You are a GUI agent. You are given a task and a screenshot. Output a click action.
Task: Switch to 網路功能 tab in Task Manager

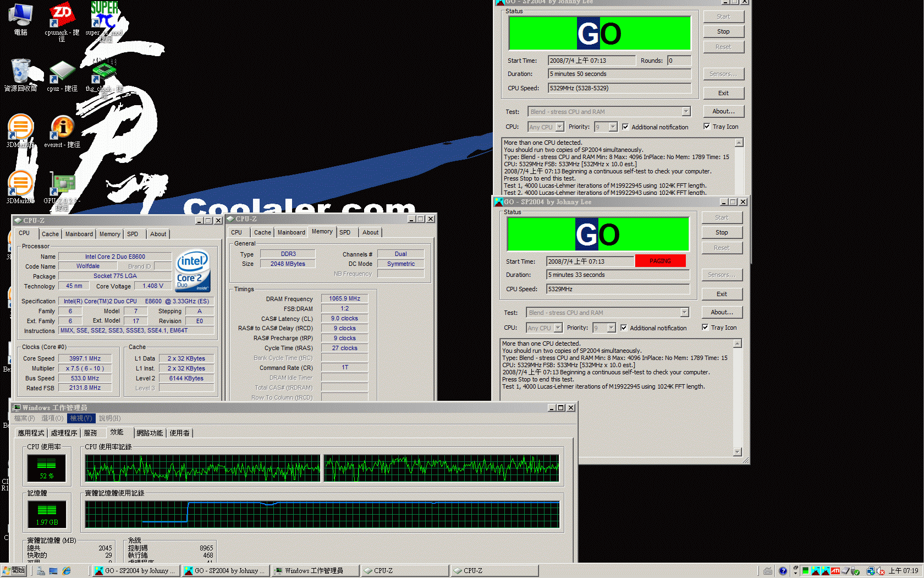(x=150, y=433)
